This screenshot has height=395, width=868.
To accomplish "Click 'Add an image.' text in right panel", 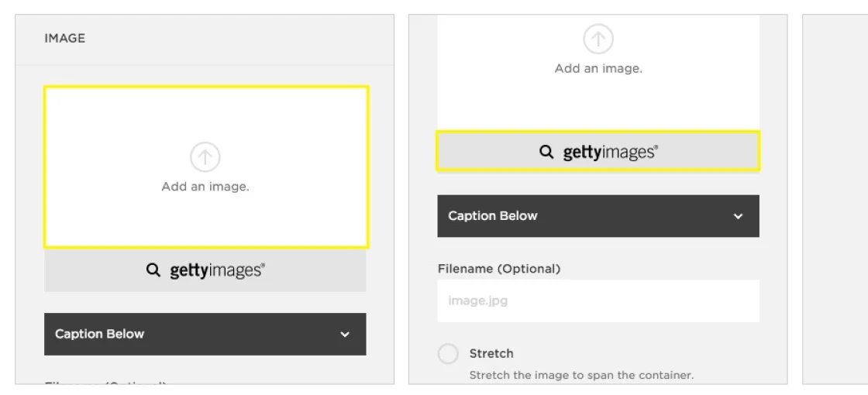I will pos(598,69).
